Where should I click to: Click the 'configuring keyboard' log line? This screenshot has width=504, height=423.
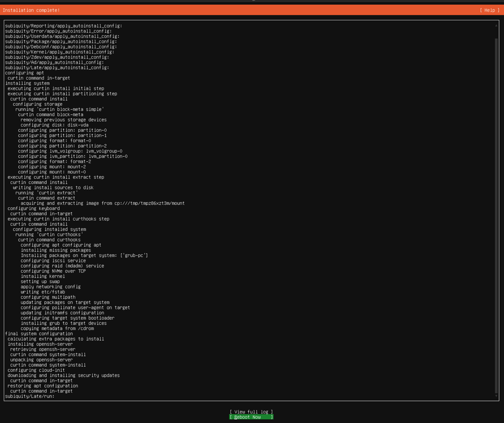click(x=34, y=209)
